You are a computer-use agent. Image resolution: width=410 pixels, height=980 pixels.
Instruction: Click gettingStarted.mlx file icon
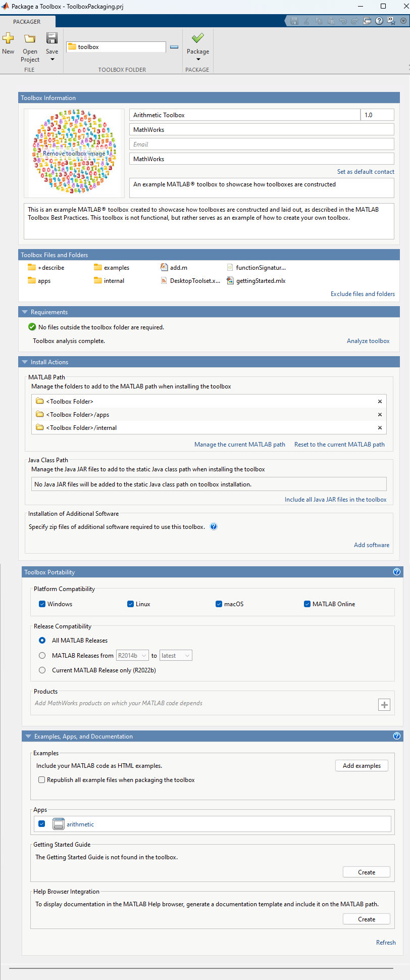click(230, 280)
